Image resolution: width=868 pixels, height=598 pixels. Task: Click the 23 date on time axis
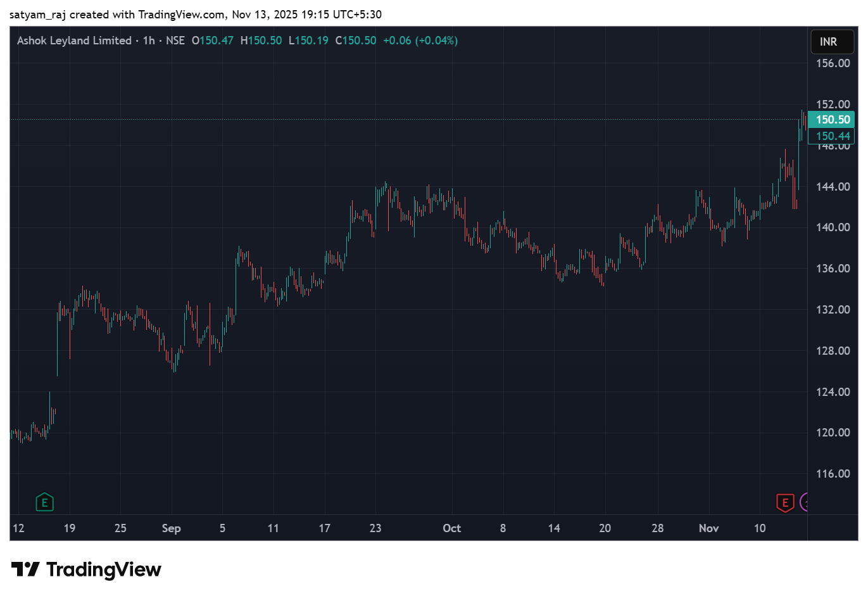click(375, 528)
